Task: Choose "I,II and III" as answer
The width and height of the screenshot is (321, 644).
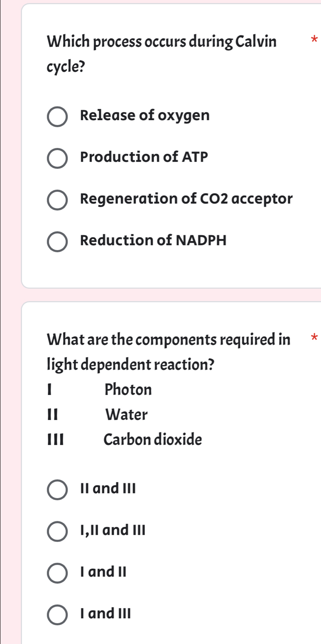Action: (x=57, y=530)
